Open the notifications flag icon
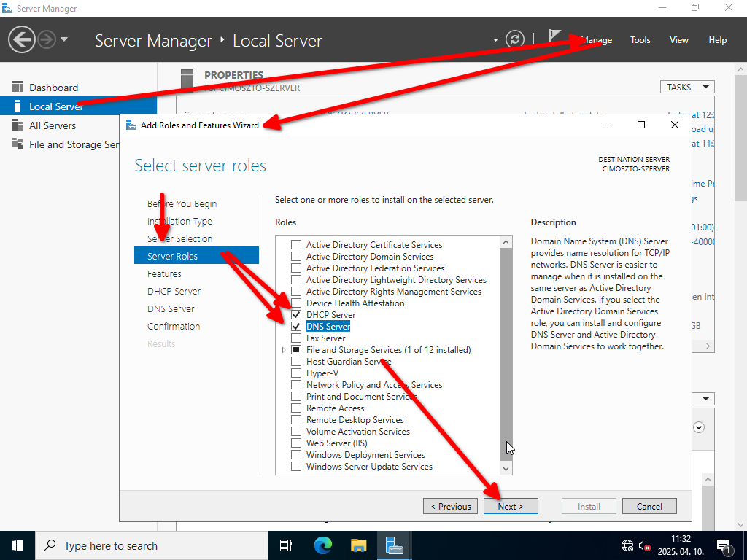747x560 pixels. point(556,37)
